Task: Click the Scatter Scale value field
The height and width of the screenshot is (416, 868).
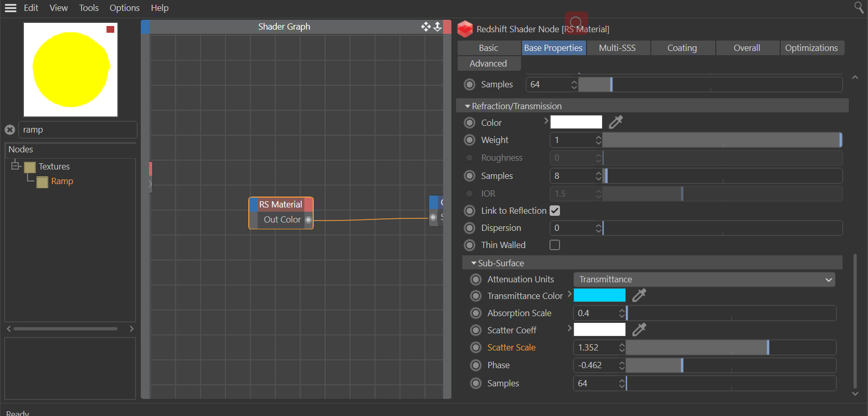Action: pos(596,347)
